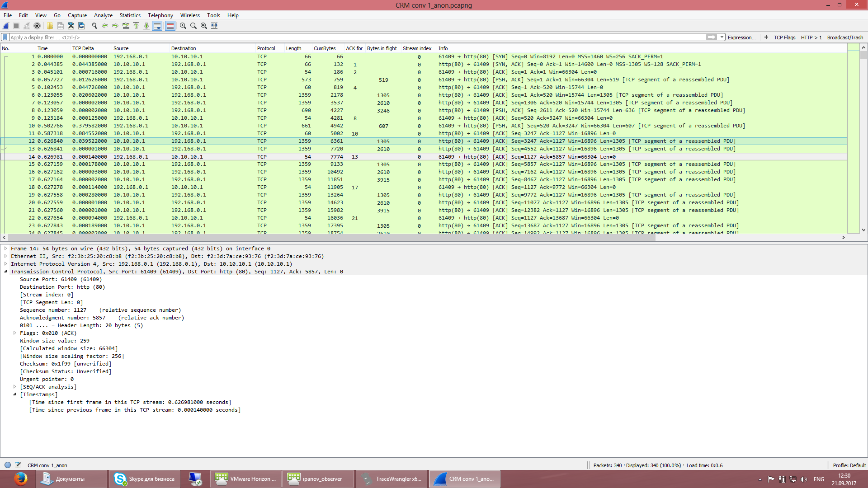Toggle auto-scroll during live capture

[x=157, y=26]
